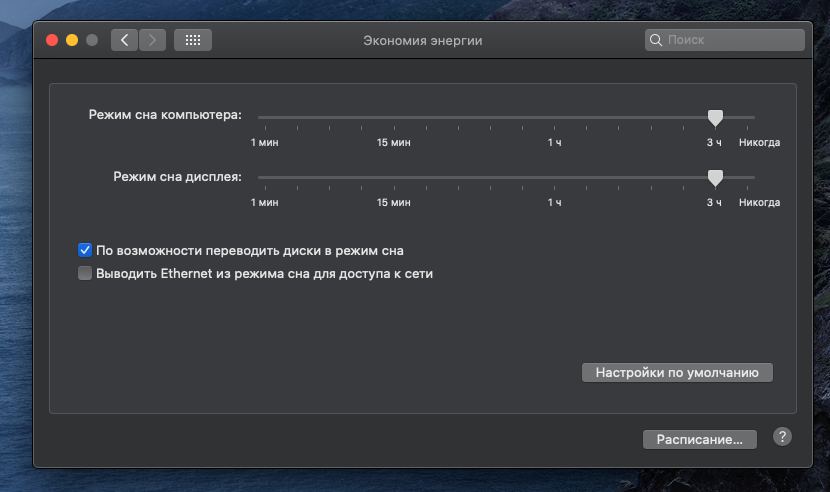Toggle 'По возможности переводить диски в режим сна'

click(x=85, y=250)
